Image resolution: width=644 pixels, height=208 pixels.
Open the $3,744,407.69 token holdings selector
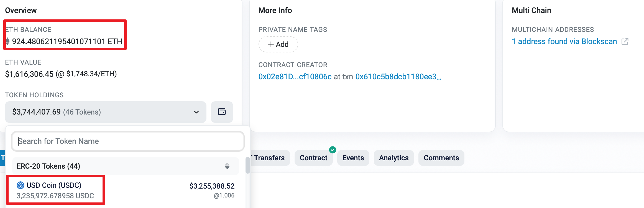click(106, 112)
